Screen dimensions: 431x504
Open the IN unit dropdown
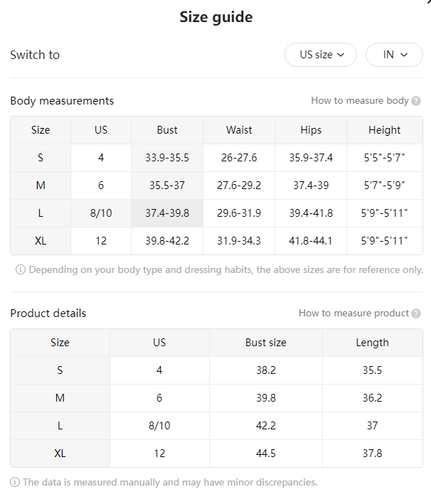click(x=394, y=55)
